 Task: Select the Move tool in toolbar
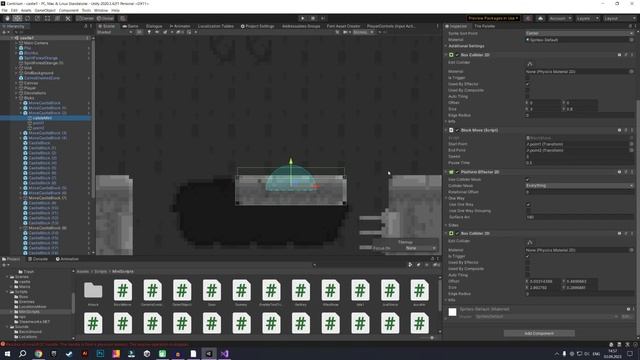coord(17,18)
